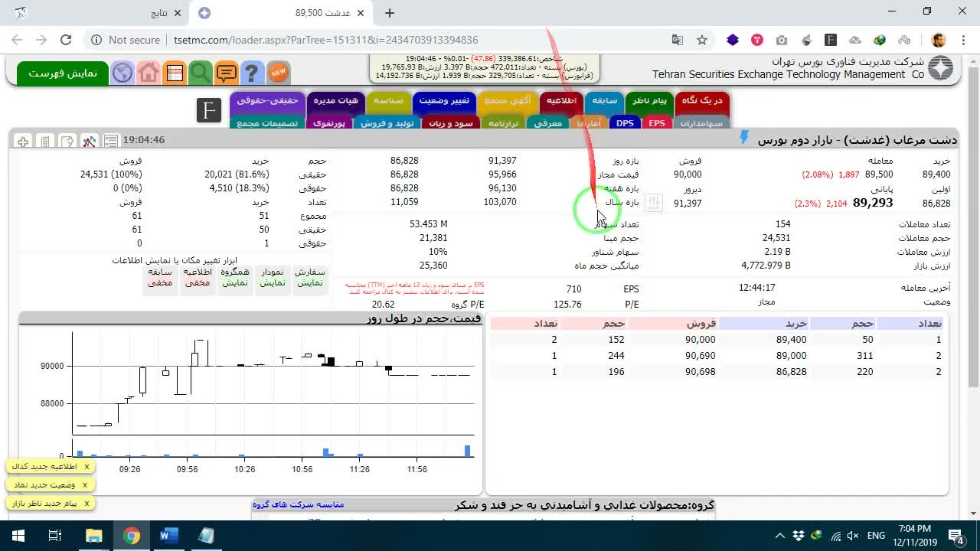Open the سهامداران tab
The height and width of the screenshot is (551, 980).
701,123
